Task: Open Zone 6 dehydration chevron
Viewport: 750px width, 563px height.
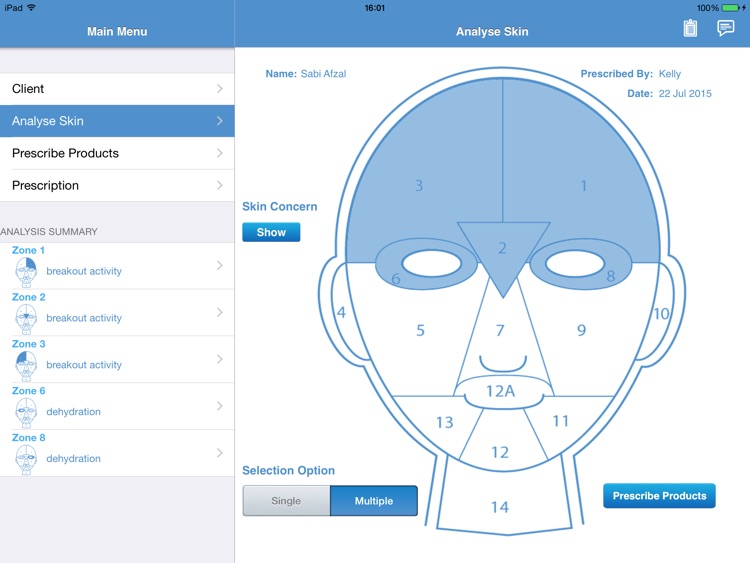Action: [220, 406]
